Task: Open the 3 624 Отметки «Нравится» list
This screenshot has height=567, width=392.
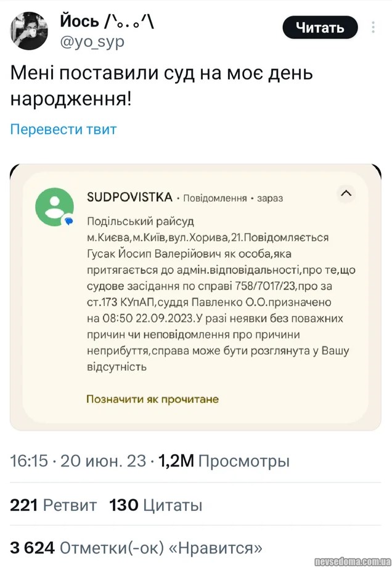Action: [x=136, y=547]
